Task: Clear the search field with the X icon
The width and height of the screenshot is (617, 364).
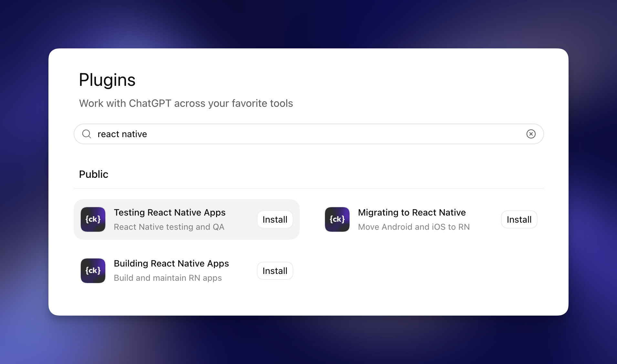Action: tap(531, 134)
